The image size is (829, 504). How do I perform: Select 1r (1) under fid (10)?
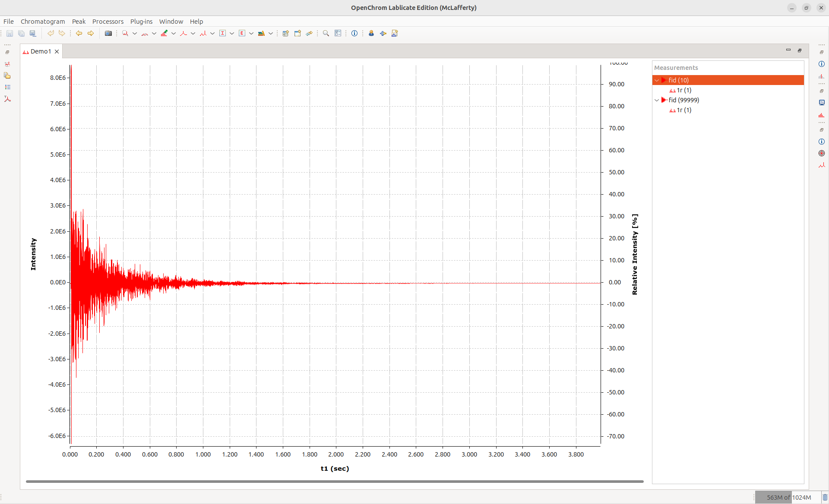[684, 90]
